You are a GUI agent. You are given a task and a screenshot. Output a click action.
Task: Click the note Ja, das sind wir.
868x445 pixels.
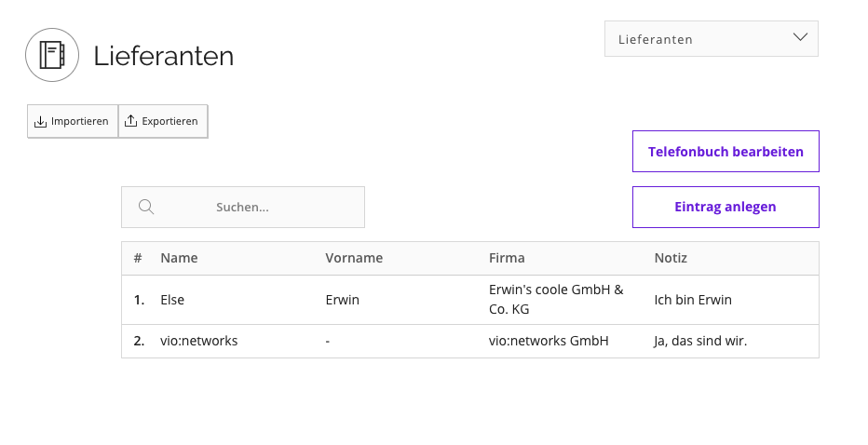tap(700, 341)
